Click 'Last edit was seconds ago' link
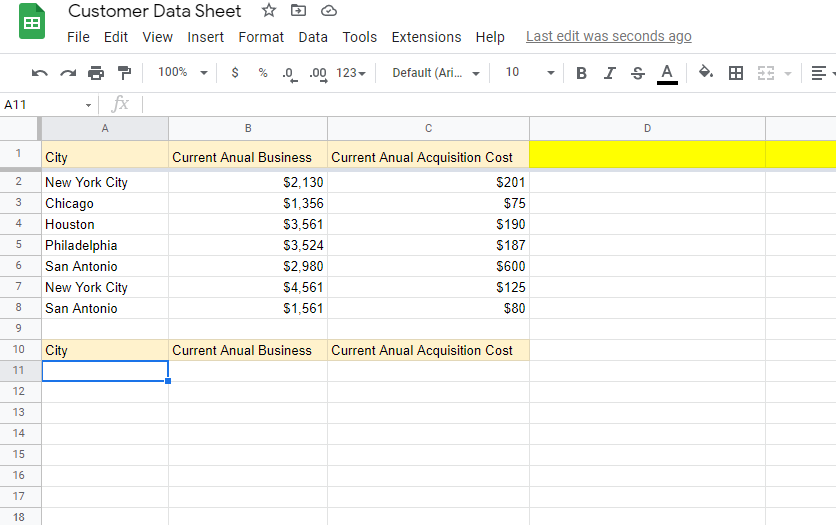The height and width of the screenshot is (525, 836). (608, 37)
